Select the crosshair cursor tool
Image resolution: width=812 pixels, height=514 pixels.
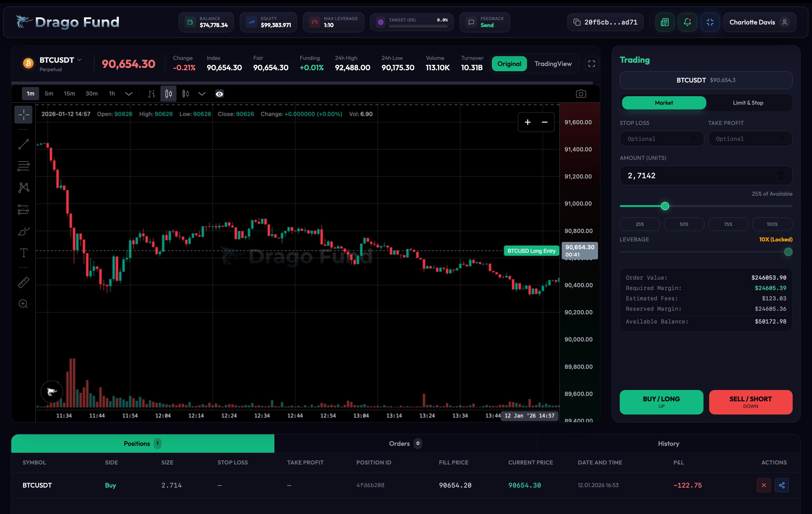click(x=23, y=115)
